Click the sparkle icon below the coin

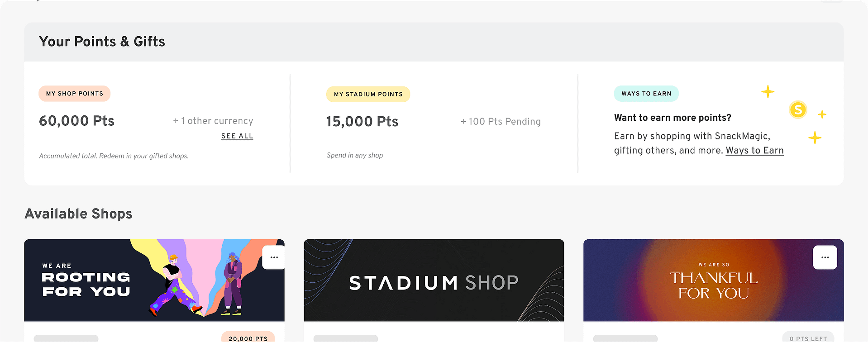click(x=814, y=138)
